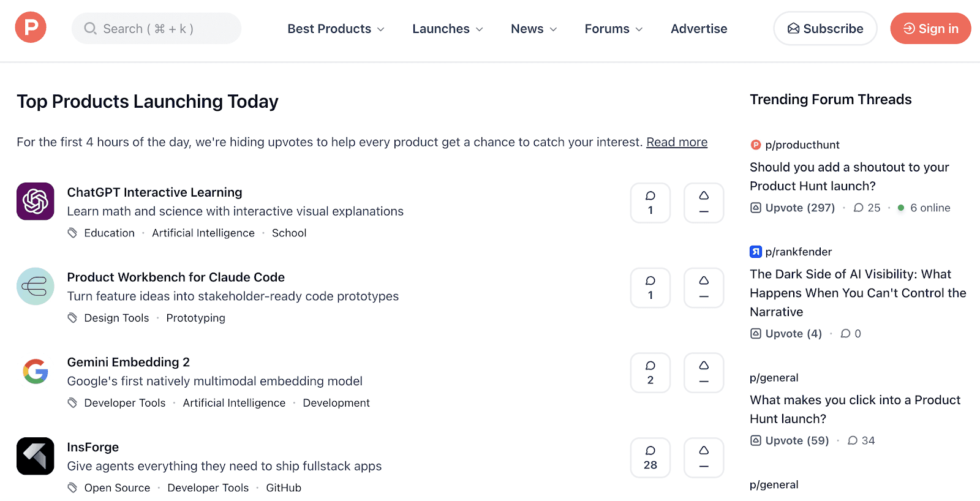Expand the Forums dropdown
Viewport: 980px width, 501px height.
tap(613, 28)
